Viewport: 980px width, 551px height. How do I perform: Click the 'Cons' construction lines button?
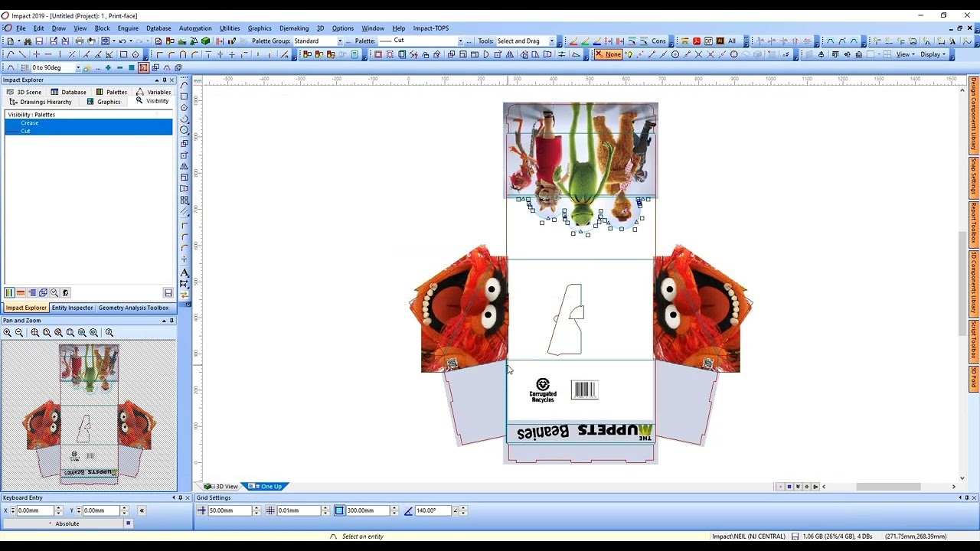658,41
